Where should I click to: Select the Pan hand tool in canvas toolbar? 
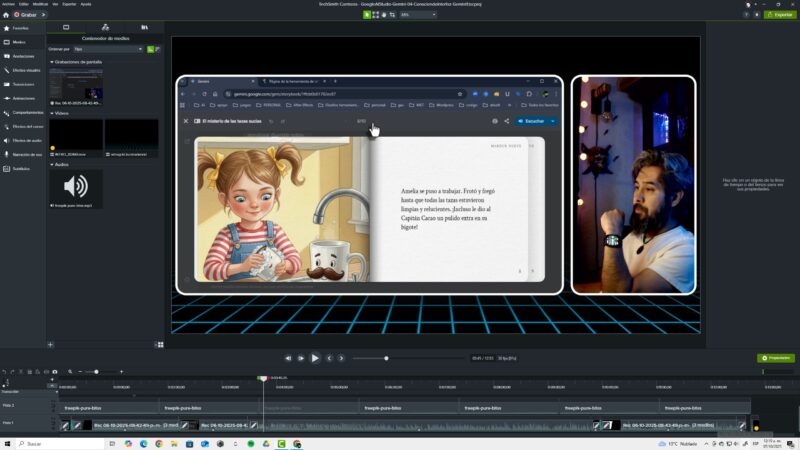(384, 15)
